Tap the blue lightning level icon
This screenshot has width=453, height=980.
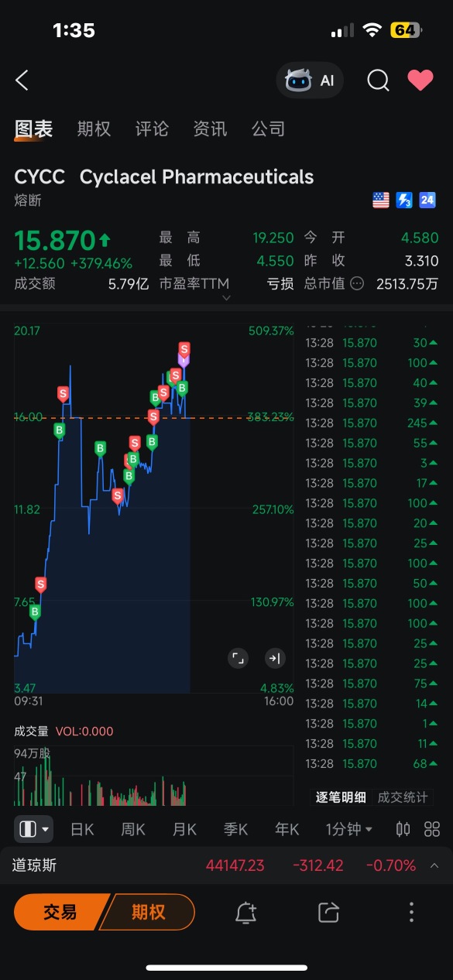pyautogui.click(x=404, y=200)
